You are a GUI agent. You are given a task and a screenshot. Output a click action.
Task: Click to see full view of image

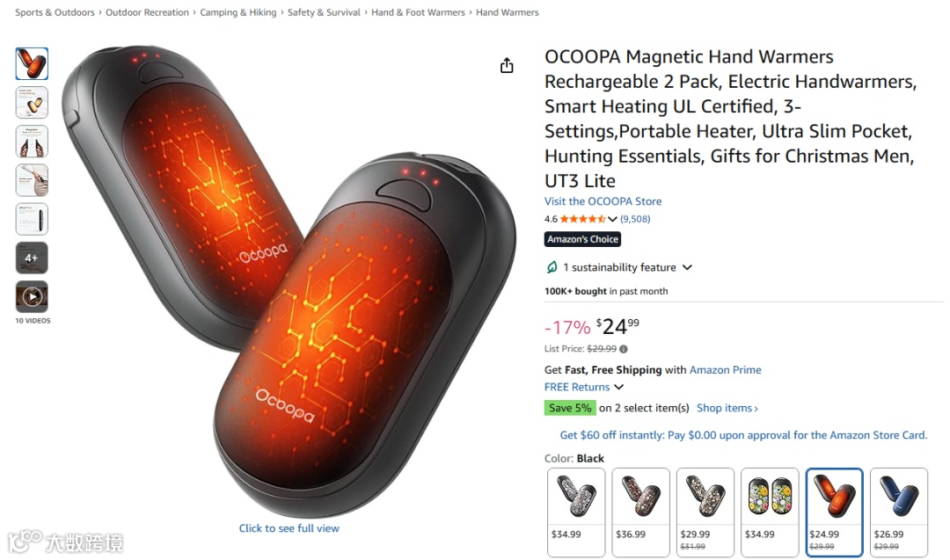pos(289,528)
